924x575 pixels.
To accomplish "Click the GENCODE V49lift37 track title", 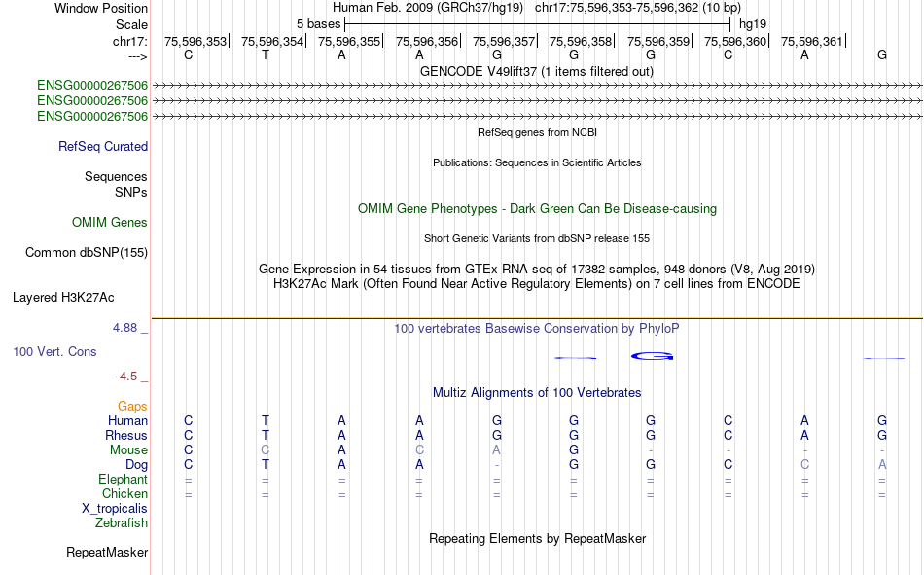I will tap(537, 71).
